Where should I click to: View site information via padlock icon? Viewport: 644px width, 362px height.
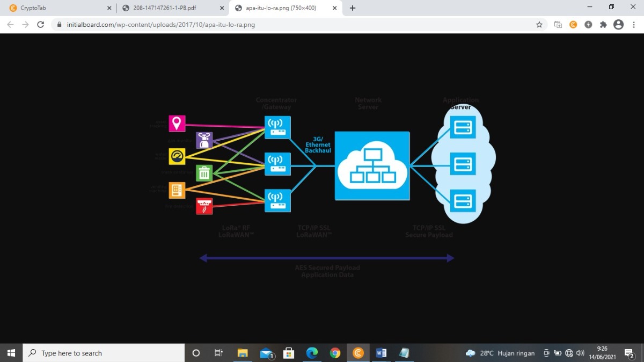click(x=59, y=25)
